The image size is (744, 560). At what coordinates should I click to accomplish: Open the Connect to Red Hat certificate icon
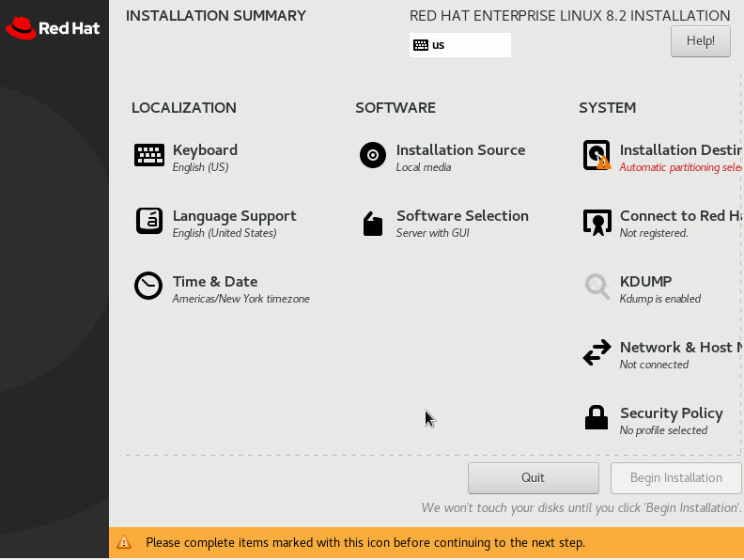tap(597, 222)
